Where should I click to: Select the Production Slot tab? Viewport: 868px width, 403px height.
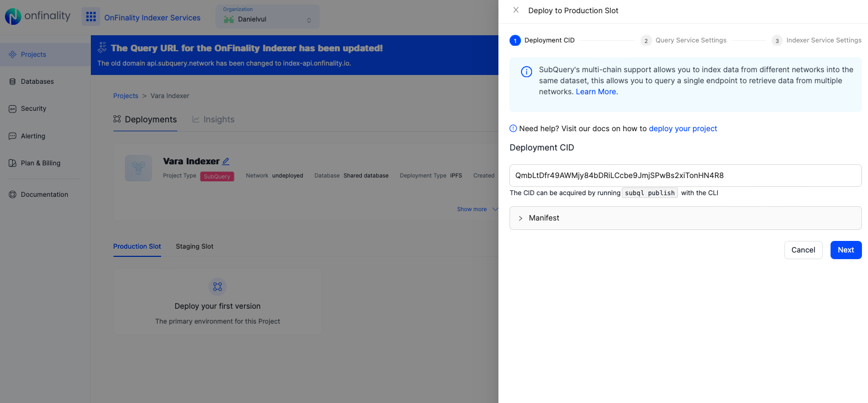137,246
